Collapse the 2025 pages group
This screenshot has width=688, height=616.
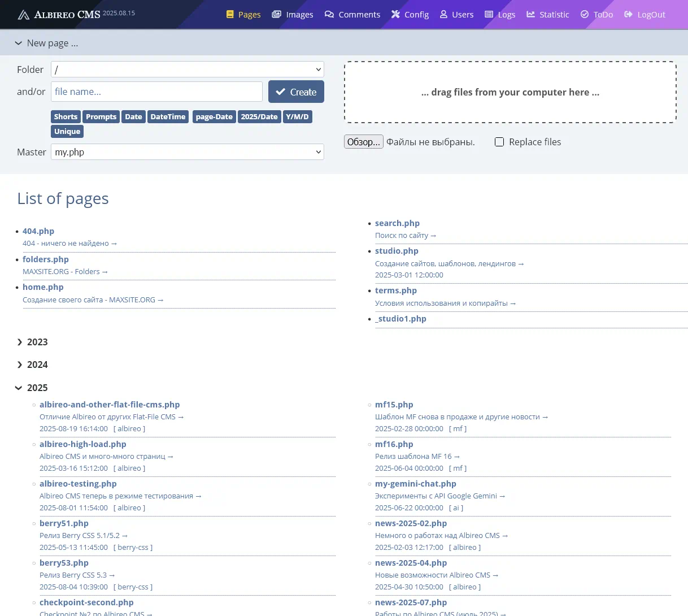coord(19,388)
